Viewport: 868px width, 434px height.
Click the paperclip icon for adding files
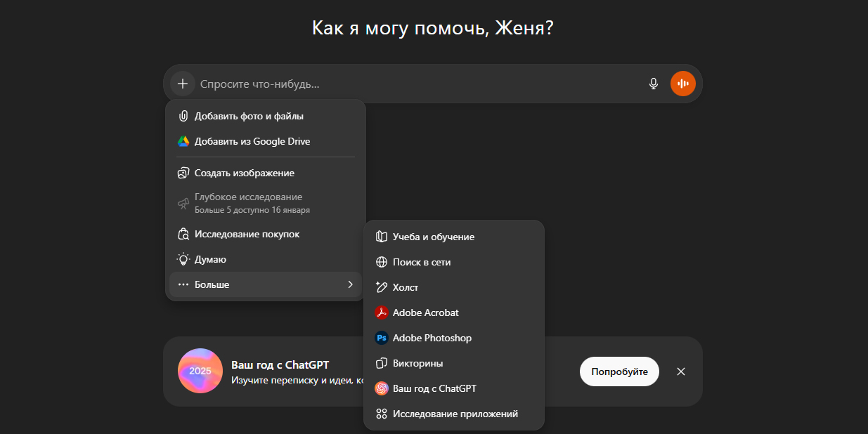coord(183,116)
